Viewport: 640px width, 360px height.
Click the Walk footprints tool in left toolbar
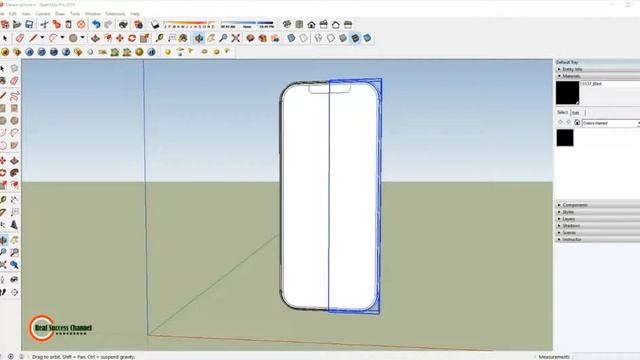[3, 292]
